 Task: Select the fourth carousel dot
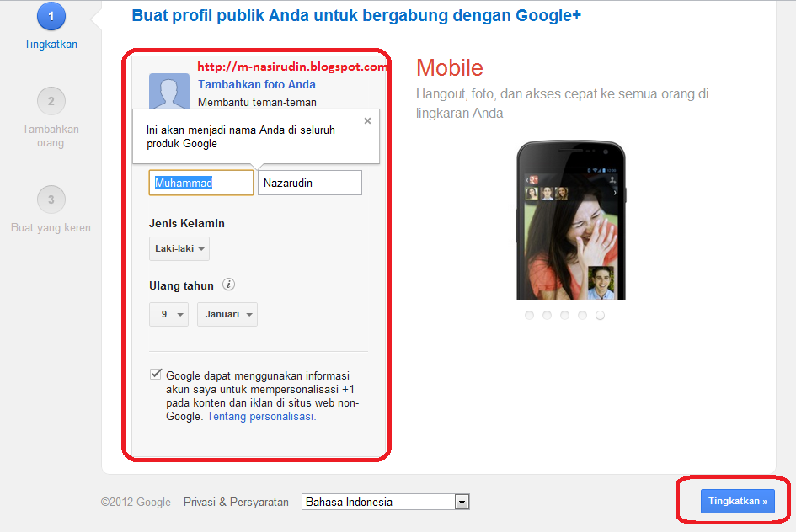coord(582,316)
